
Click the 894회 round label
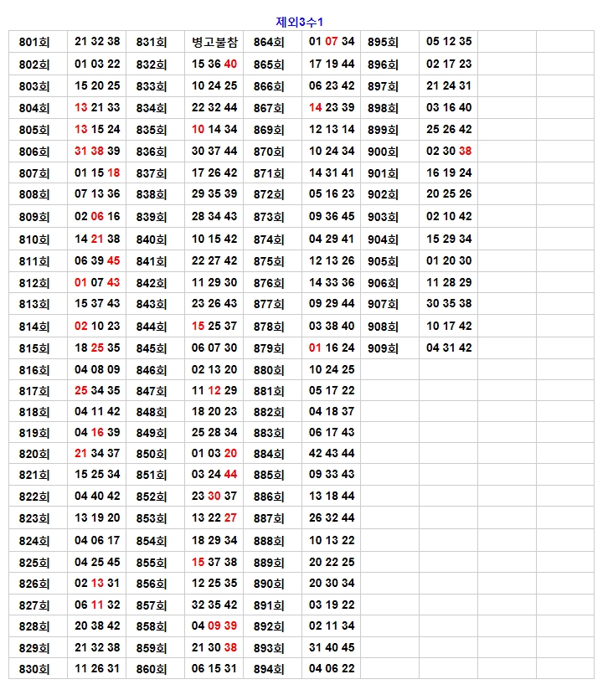pyautogui.click(x=269, y=669)
